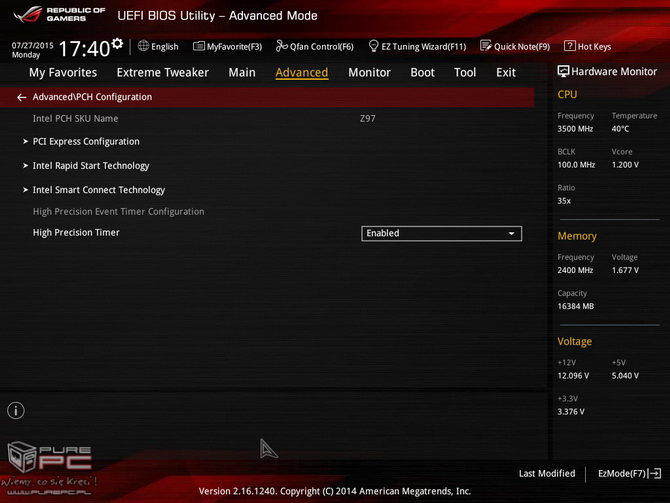The height and width of the screenshot is (503, 670).
Task: Go to the Main tab
Action: tap(242, 72)
